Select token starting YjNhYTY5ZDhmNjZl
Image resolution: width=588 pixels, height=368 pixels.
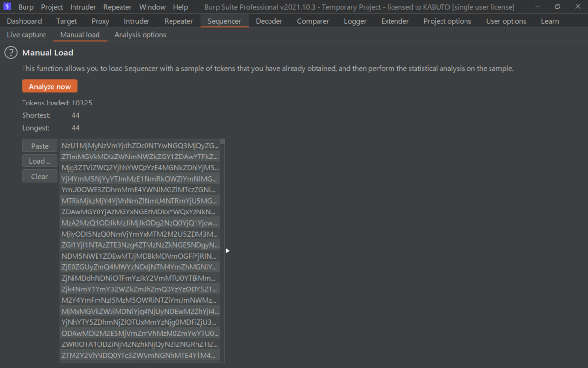coord(140,322)
